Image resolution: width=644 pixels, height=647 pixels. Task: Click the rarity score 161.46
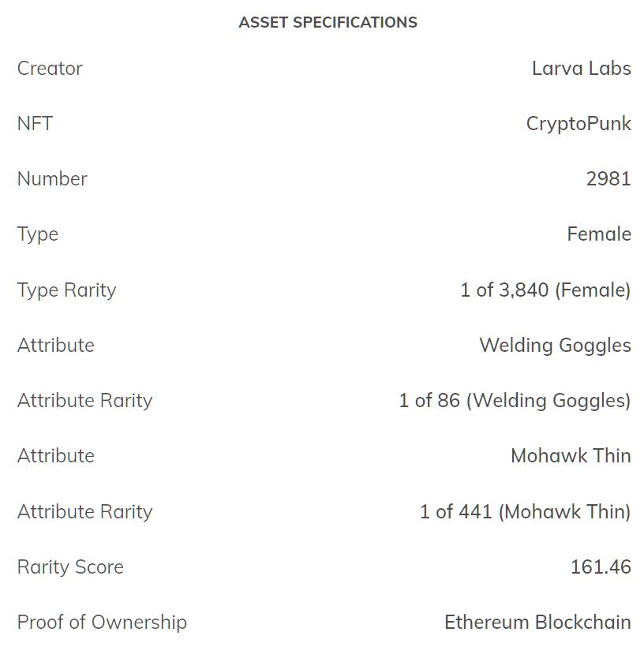pyautogui.click(x=601, y=567)
